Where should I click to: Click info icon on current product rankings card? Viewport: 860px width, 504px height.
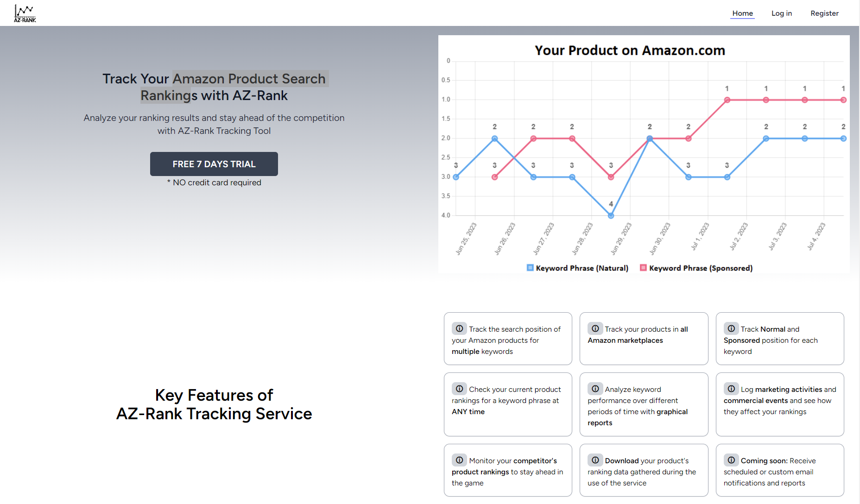(459, 389)
